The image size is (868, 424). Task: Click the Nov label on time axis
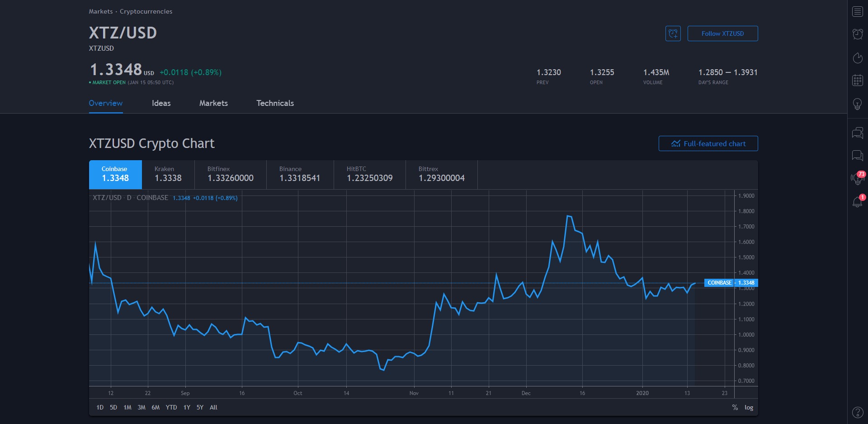point(414,393)
